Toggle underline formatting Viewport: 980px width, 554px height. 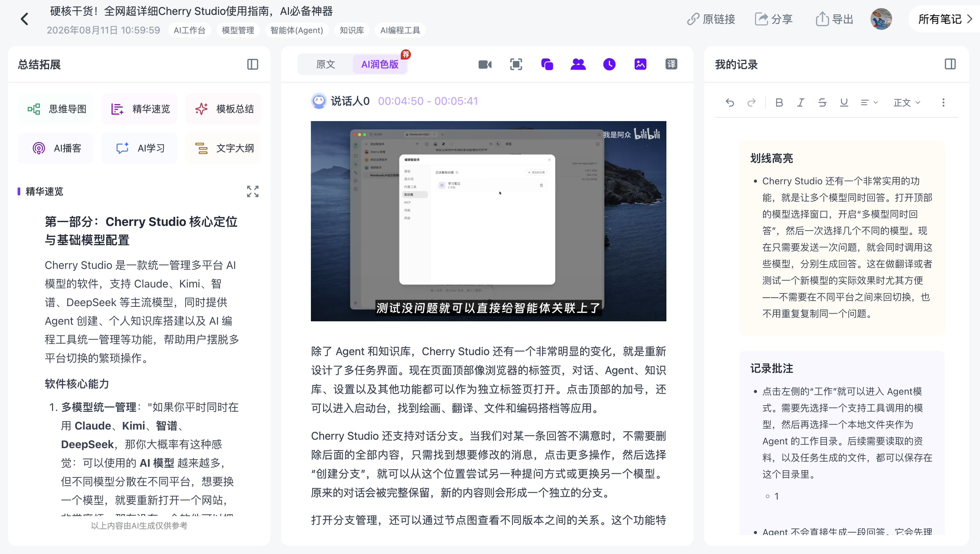point(844,103)
